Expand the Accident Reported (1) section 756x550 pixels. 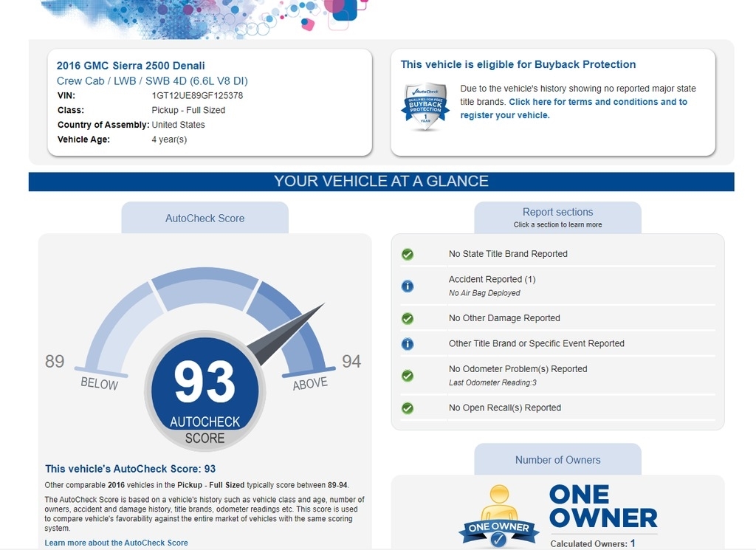pyautogui.click(x=492, y=279)
